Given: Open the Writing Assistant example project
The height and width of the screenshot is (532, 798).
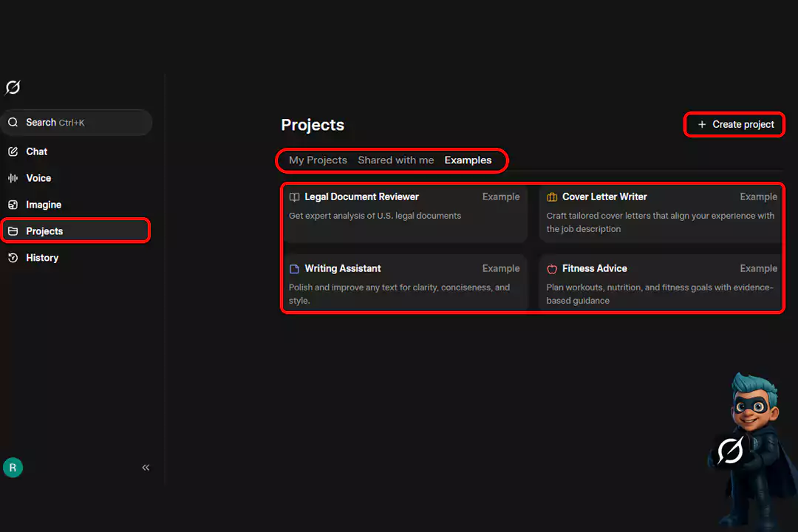Looking at the screenshot, I should (x=404, y=284).
